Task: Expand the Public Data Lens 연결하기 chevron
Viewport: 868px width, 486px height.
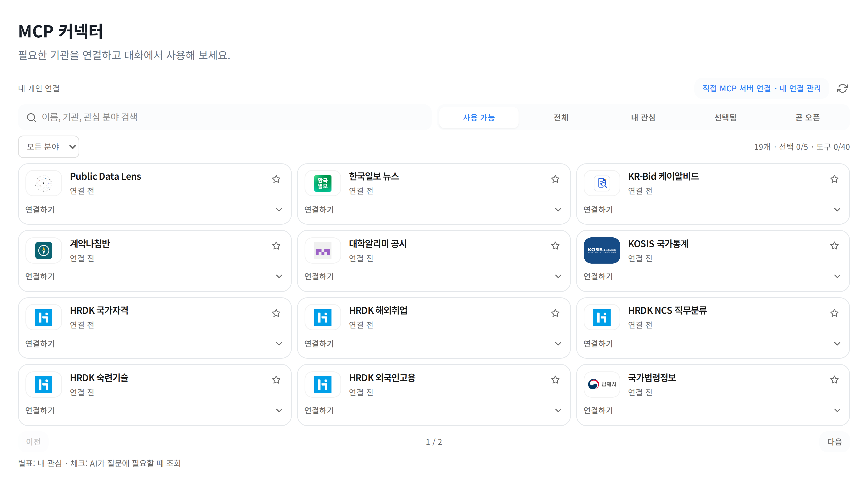Action: click(x=279, y=210)
